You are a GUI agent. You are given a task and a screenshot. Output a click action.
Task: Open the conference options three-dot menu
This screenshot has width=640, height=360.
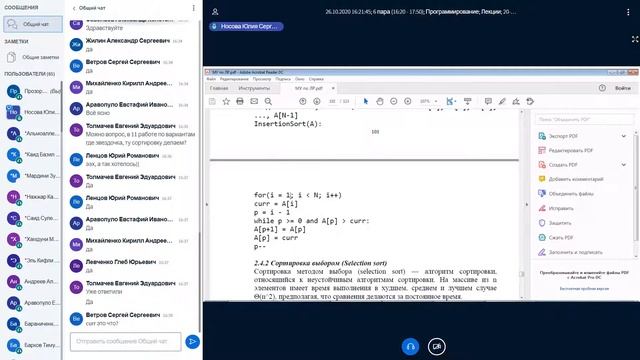[x=628, y=12]
